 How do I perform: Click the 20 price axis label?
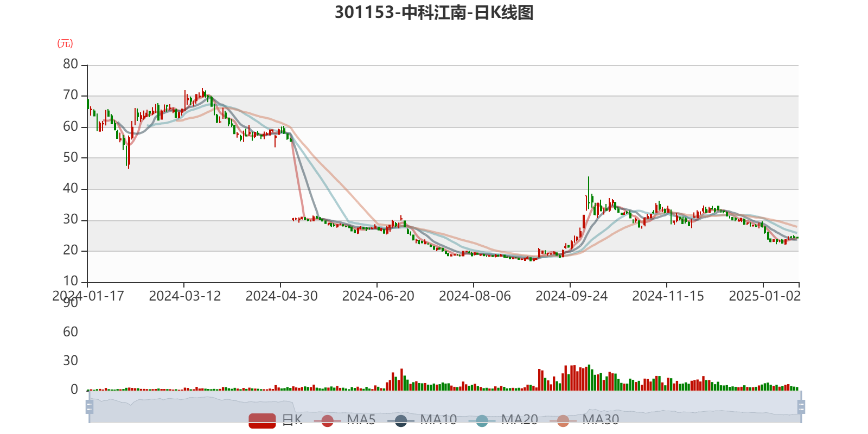71,251
